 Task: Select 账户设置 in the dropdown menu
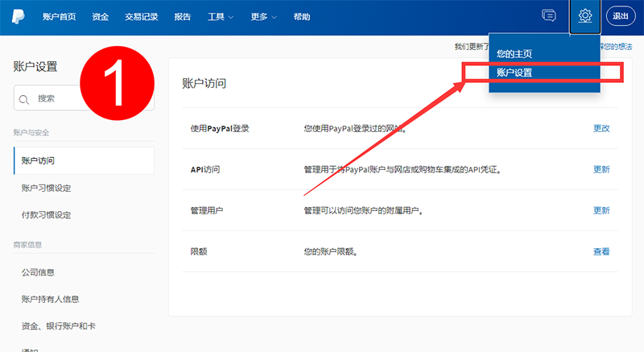pyautogui.click(x=514, y=72)
